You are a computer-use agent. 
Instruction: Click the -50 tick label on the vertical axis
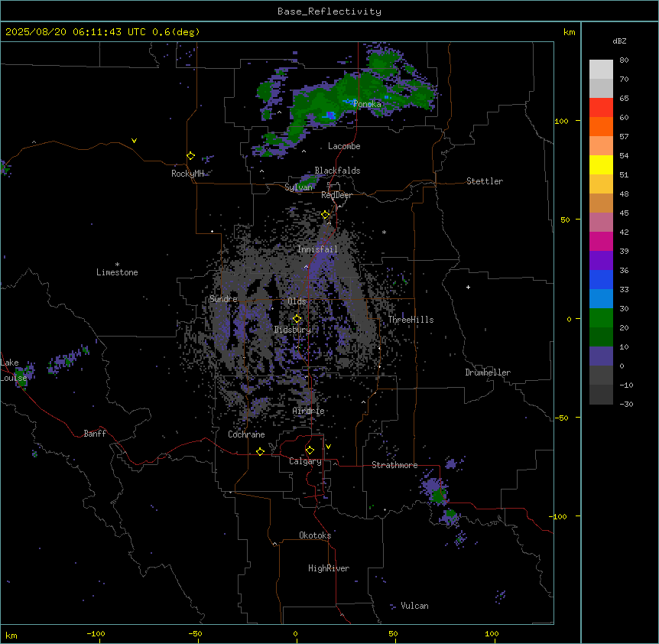561,418
